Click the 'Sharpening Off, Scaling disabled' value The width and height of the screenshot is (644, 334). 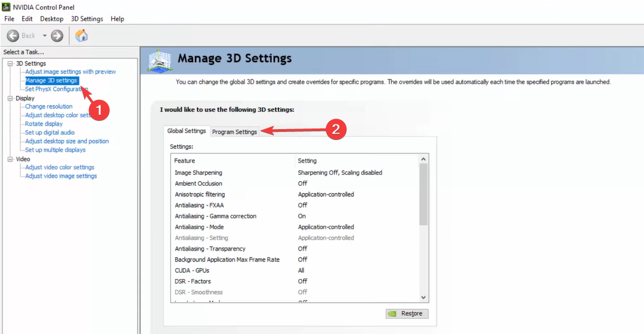point(340,172)
